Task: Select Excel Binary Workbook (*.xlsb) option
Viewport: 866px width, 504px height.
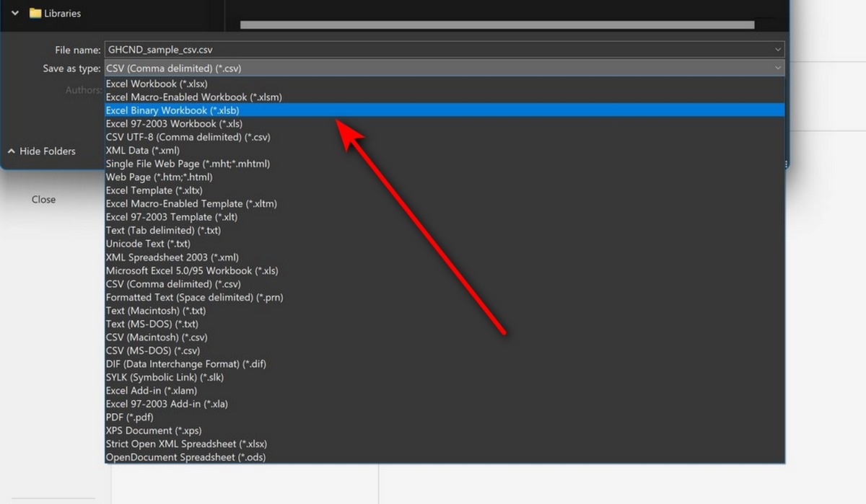Action: click(445, 110)
